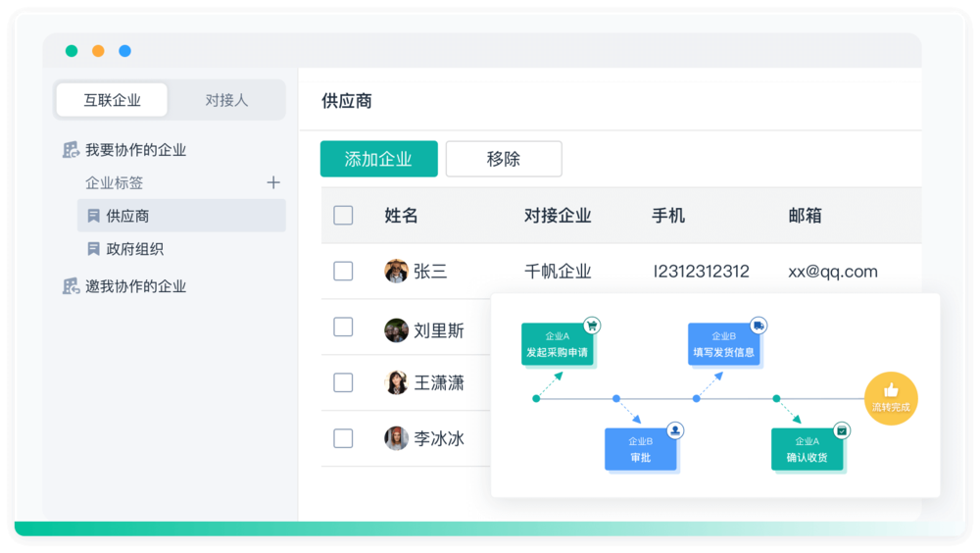Click the shopping cart icon on 发起采购申请
980x553 pixels.
tap(591, 325)
